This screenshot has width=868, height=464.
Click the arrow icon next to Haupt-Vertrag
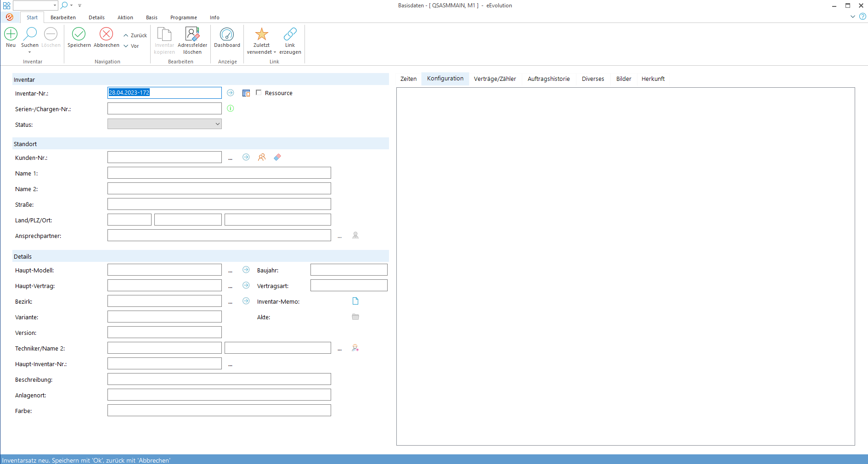click(246, 285)
